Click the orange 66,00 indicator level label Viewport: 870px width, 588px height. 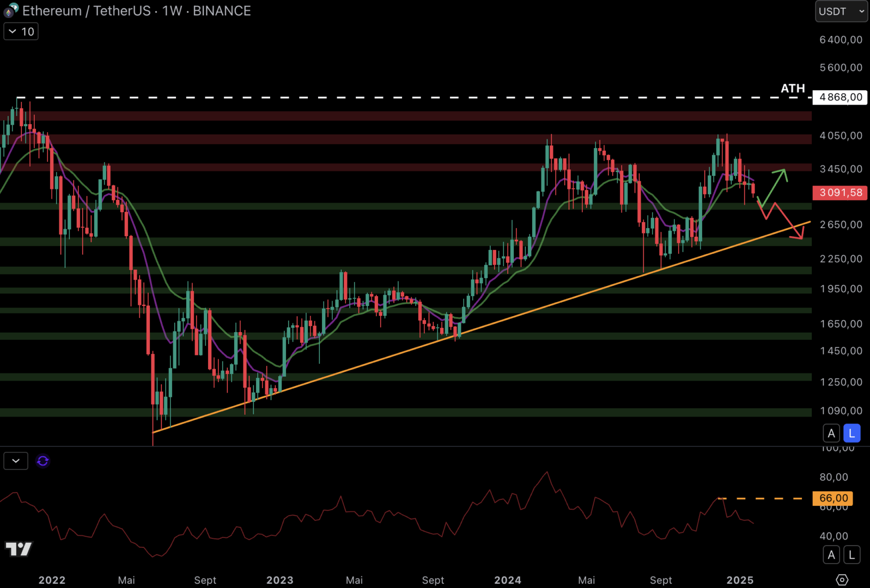833,498
